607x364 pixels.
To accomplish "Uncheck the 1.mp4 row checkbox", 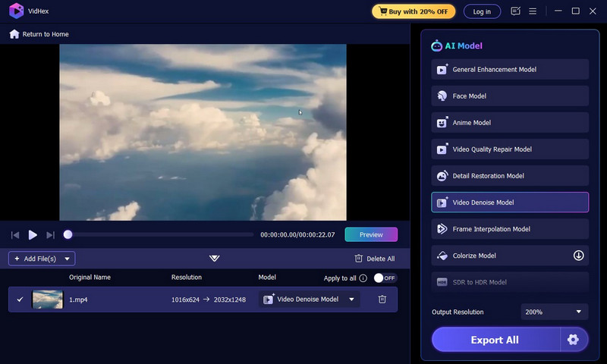I will (20, 300).
